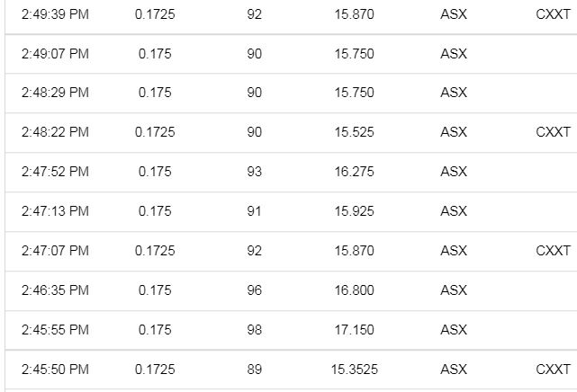Select the 15.525 value cell
The image size is (577, 392).
(354, 132)
